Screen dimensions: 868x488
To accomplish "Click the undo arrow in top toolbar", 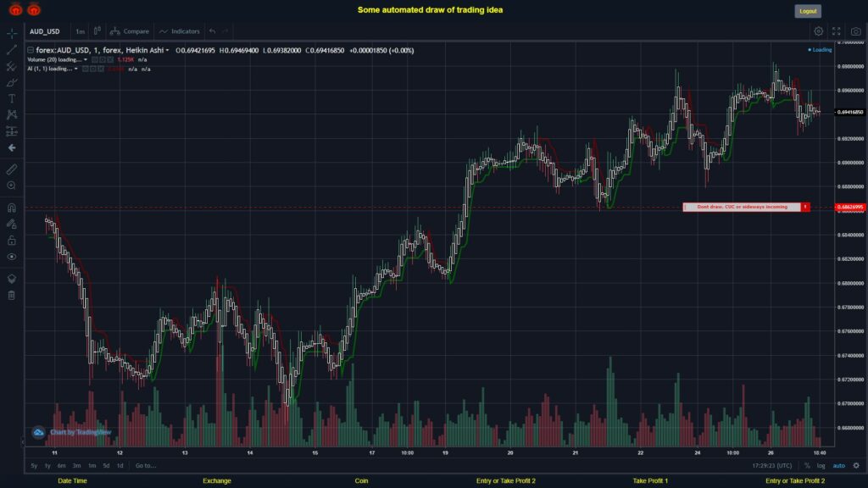I will [x=212, y=31].
